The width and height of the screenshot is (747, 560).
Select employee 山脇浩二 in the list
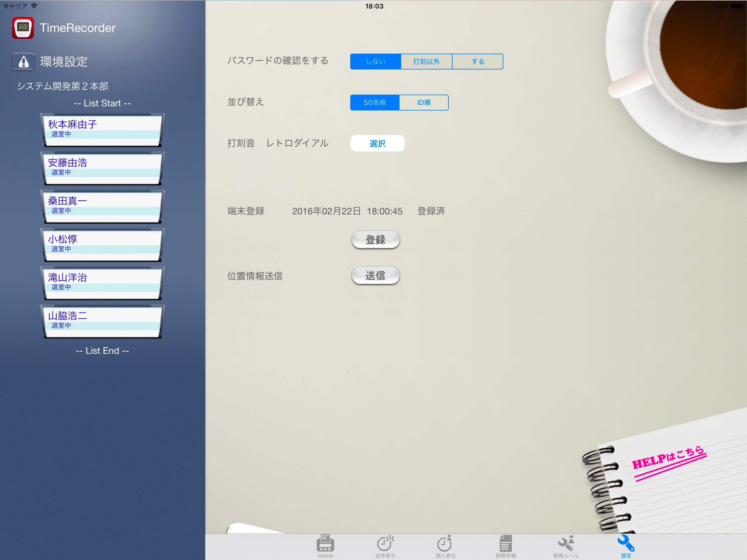coord(102,321)
